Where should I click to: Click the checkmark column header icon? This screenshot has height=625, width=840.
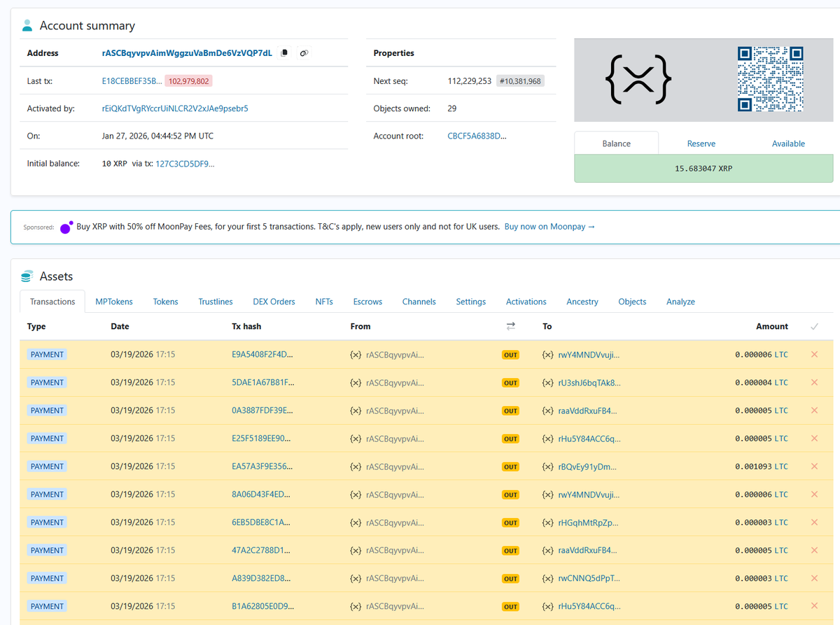tap(814, 326)
